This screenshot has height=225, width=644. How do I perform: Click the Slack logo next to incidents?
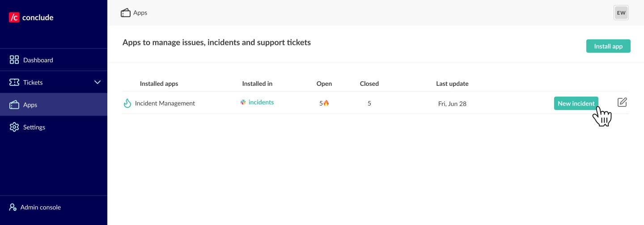243,102
